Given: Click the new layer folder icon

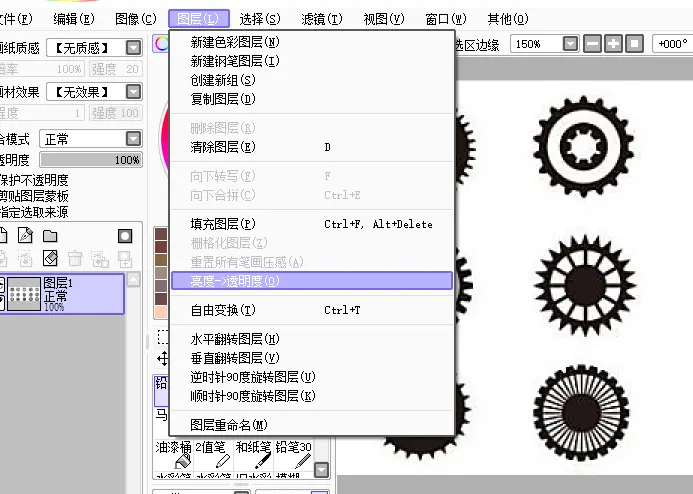Looking at the screenshot, I should (x=50, y=236).
